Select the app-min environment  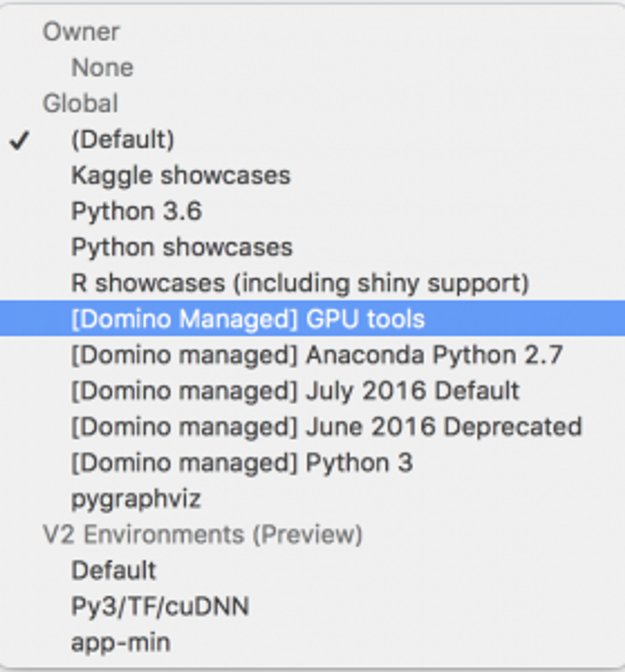click(x=120, y=642)
